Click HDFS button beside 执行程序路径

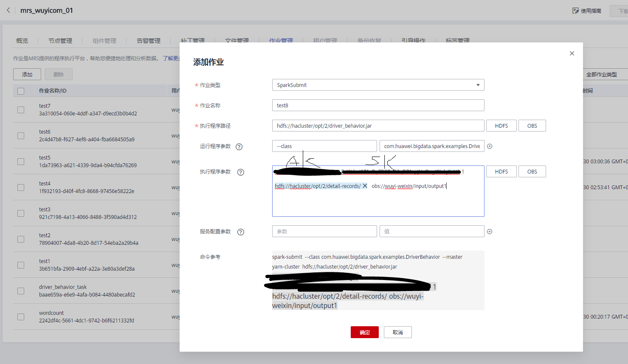coord(501,126)
